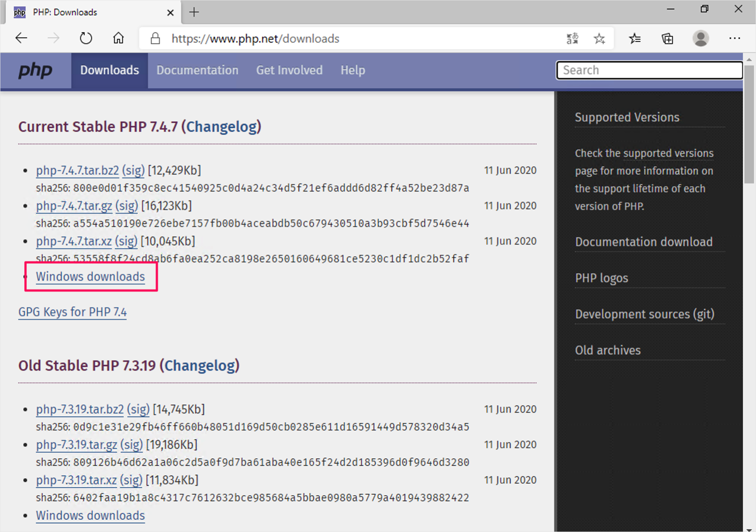Open the favorites list icon
Screen dimensions: 756x532
(x=635, y=38)
